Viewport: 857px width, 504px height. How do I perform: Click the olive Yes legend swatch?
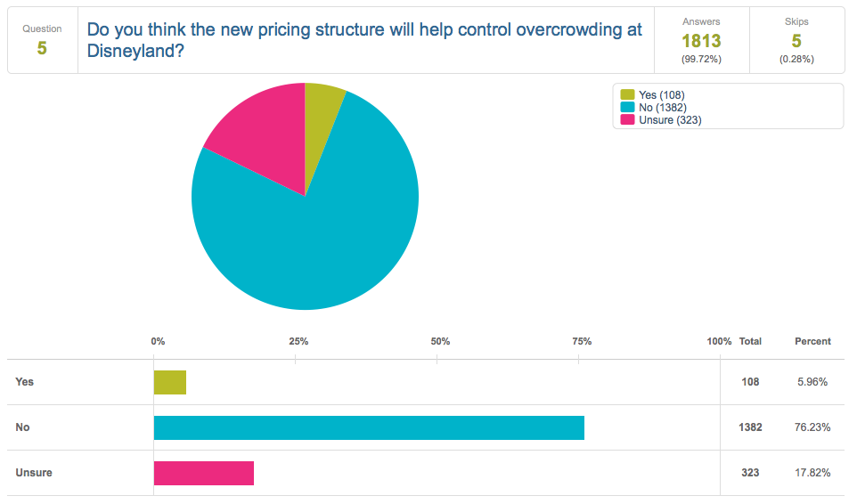[627, 94]
